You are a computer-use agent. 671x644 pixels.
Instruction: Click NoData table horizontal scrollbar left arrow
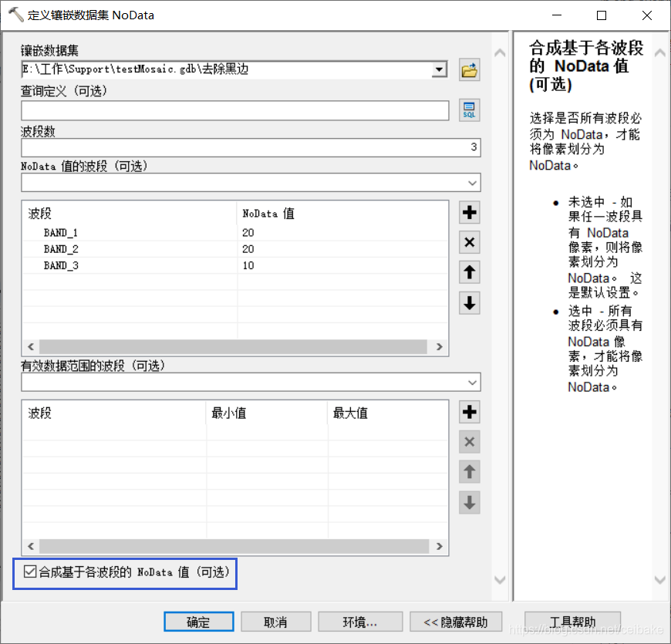(31, 346)
